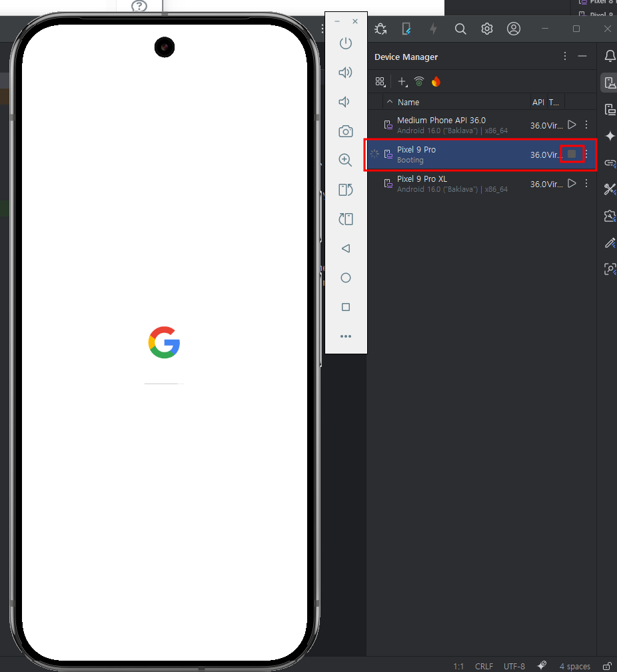Click the emulator Home circle button

(346, 278)
